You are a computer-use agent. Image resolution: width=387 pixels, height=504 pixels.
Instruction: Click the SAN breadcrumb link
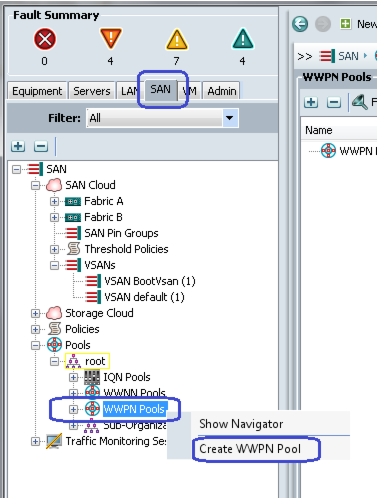(x=348, y=56)
